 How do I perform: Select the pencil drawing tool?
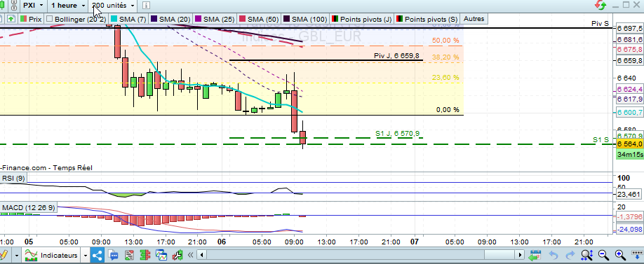click(4, 256)
